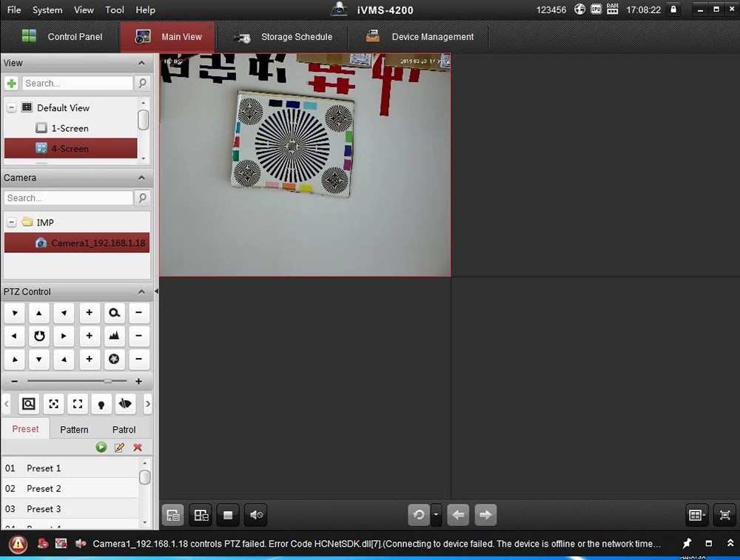The image size is (740, 560).
Task: Collapse IMP camera group
Action: [x=11, y=222]
